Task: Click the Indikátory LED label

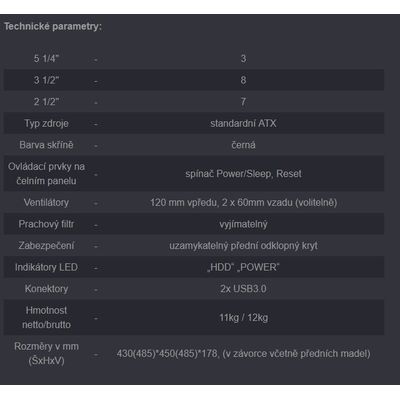Action: click(x=46, y=267)
